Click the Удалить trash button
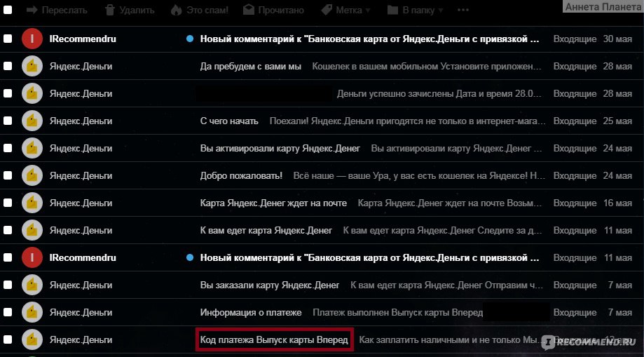 pyautogui.click(x=130, y=11)
